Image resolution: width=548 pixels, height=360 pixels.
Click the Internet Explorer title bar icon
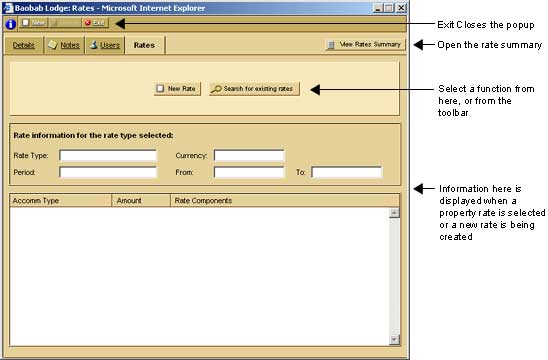[x=8, y=8]
